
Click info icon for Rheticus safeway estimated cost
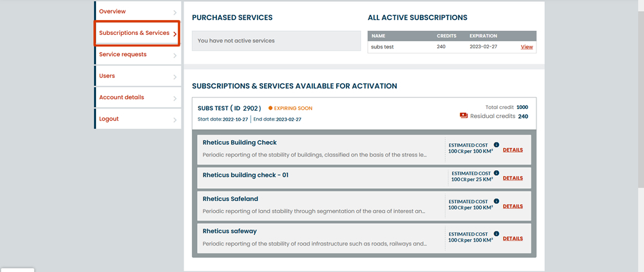point(496,233)
